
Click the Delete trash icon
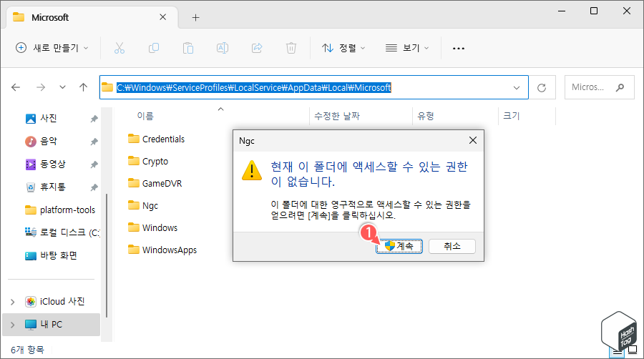coord(291,48)
